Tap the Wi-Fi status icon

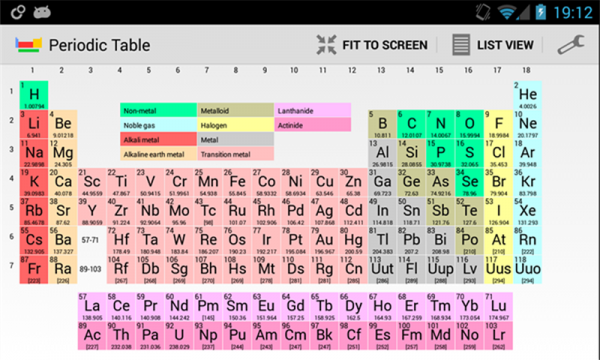click(507, 13)
